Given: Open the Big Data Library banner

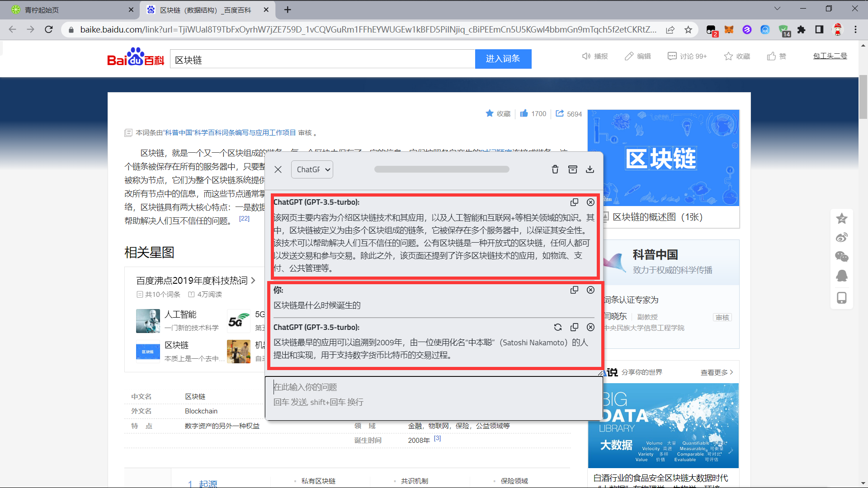Looking at the screenshot, I should pos(663,425).
